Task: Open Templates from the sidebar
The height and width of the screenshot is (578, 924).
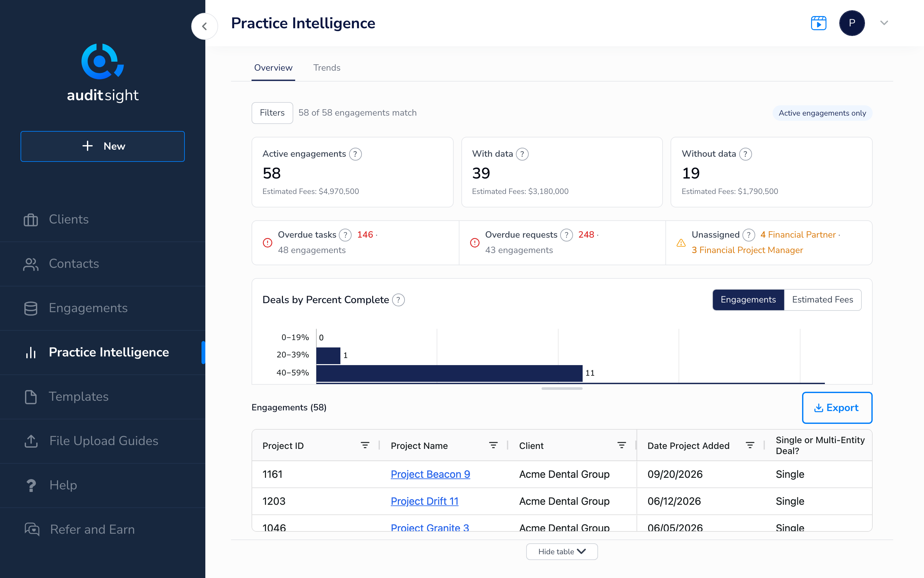Action: [102, 397]
